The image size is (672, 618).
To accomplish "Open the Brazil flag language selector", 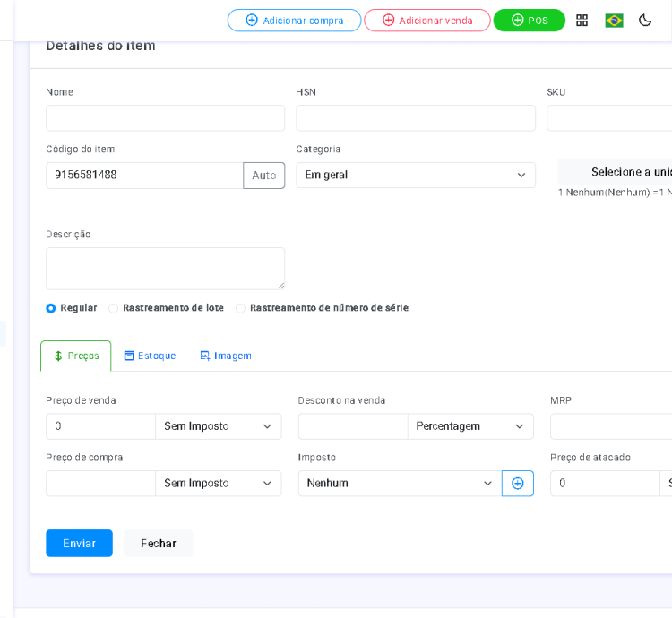I will 614,21.
